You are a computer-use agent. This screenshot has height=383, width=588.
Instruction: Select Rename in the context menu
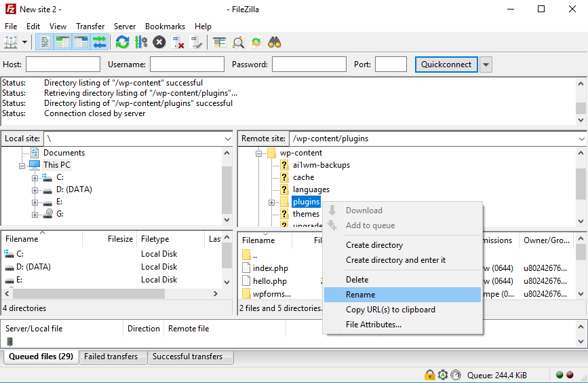(360, 295)
